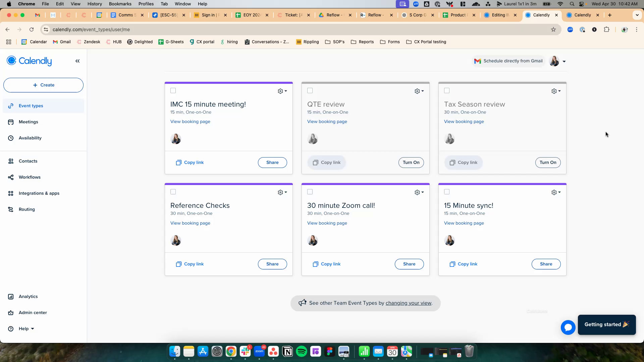The width and height of the screenshot is (644, 362).
Task: Collapse the Calendly sidebar with double-chevron icon
Action: (77, 61)
